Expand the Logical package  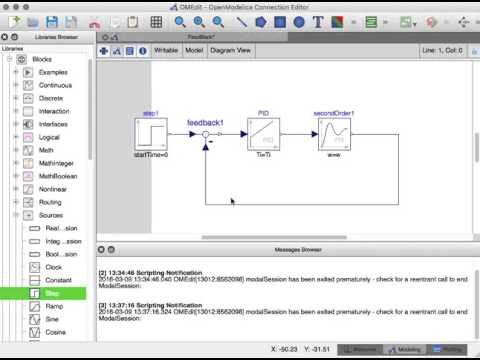(16, 137)
